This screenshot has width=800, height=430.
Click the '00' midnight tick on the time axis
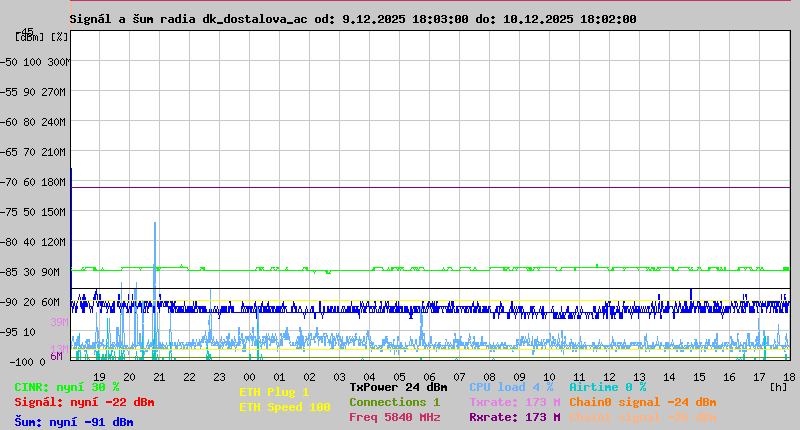[x=249, y=377]
